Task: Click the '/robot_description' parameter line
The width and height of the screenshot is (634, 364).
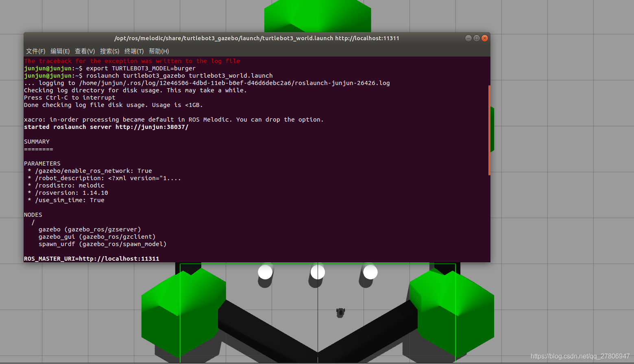Action: 104,178
